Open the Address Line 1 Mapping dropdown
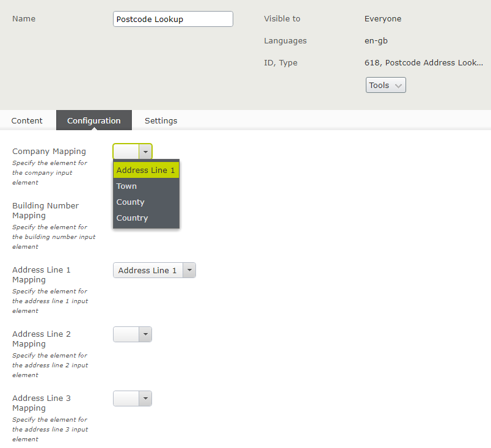Screen dimensions: 491x448 coord(154,270)
